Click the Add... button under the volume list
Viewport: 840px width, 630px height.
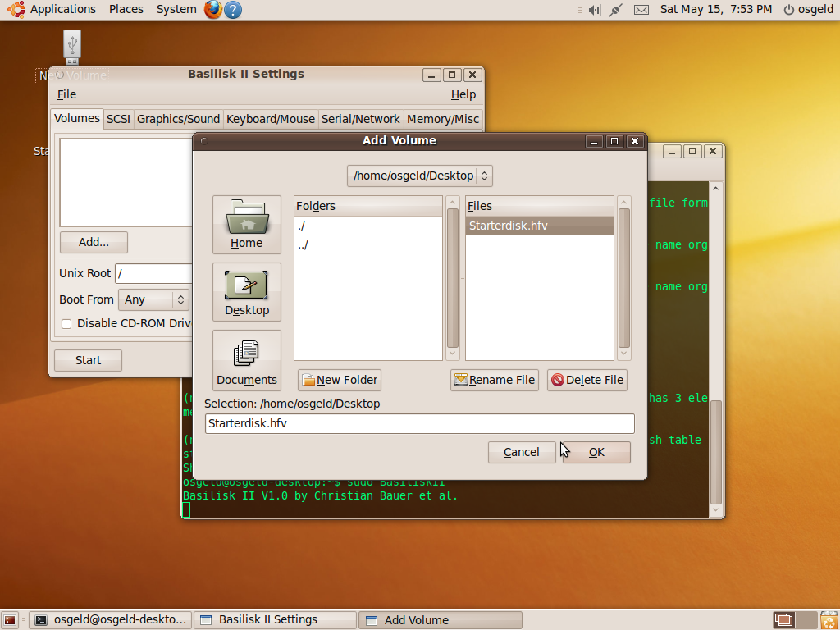coord(93,242)
